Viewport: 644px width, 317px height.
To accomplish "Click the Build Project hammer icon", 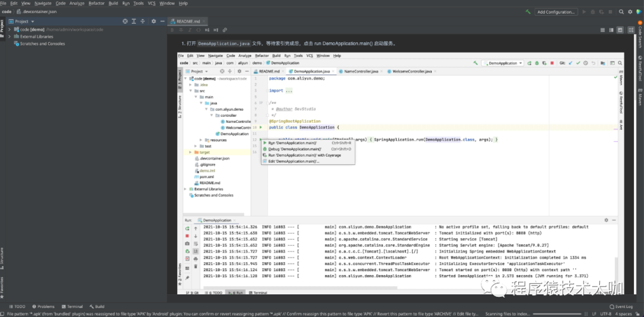I will tap(528, 12).
